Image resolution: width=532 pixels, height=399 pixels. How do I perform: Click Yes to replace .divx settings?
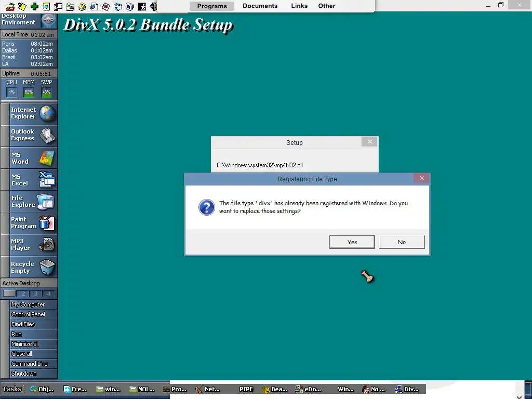click(x=352, y=242)
